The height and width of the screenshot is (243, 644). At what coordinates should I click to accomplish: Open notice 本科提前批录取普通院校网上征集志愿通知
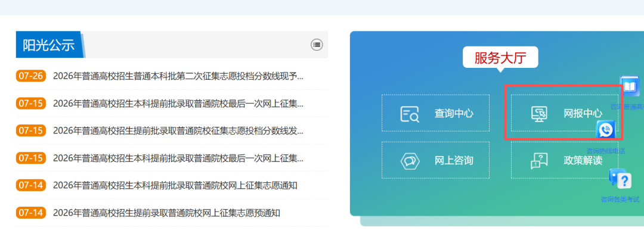(175, 186)
